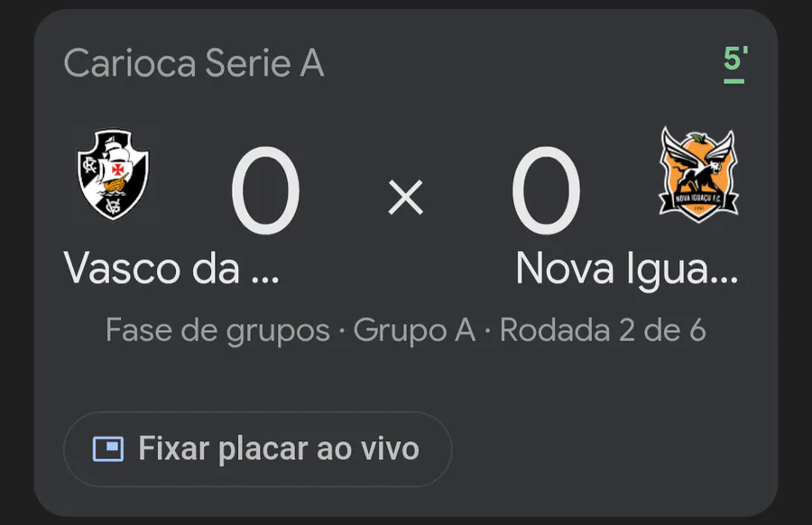
Task: Click the empty card area right of the pin button
Action: 614,449
